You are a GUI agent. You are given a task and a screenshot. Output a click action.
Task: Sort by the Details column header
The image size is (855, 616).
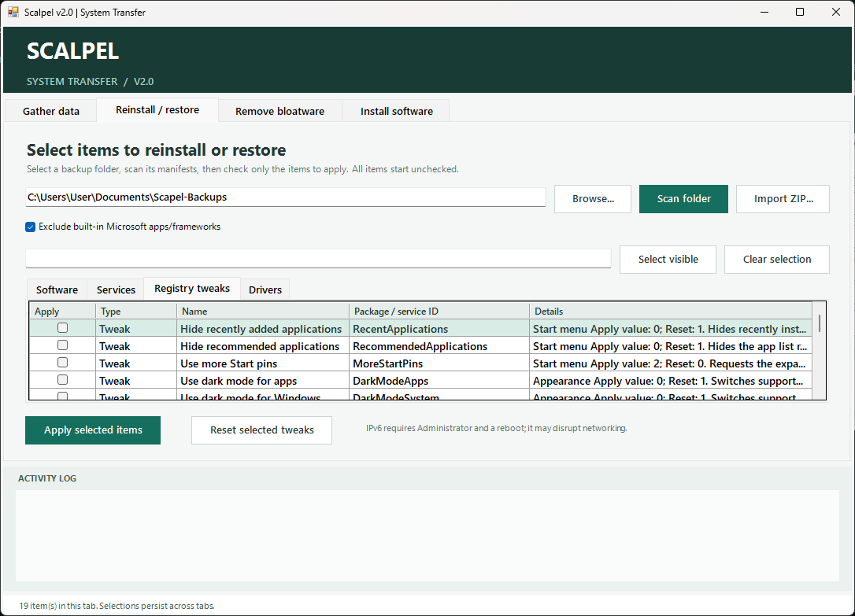point(670,311)
